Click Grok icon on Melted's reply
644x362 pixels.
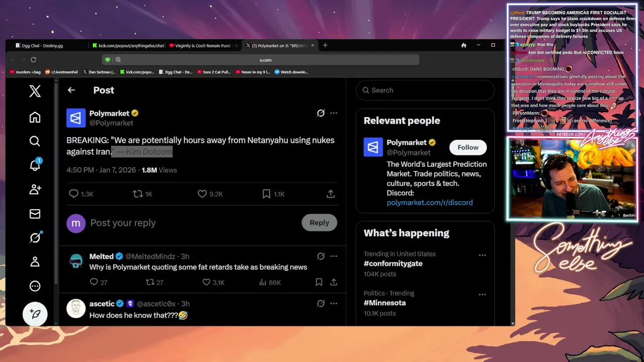[x=320, y=256]
